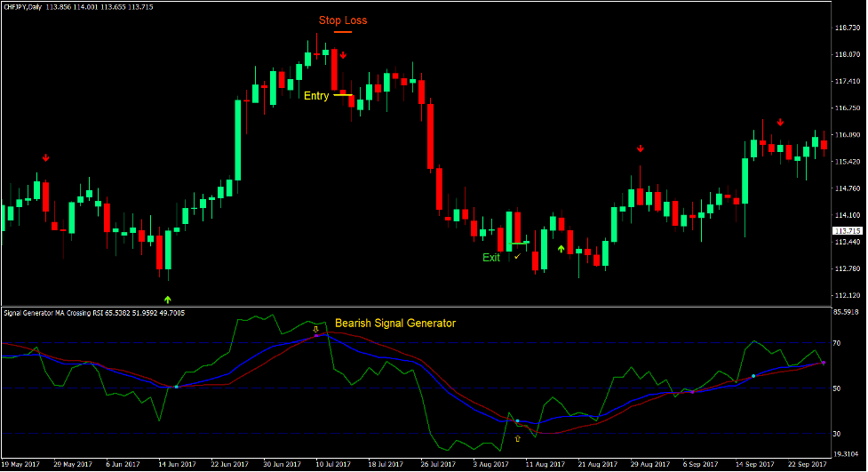Click the red sell arrow above late-May candles
868x472 pixels.
[46, 158]
